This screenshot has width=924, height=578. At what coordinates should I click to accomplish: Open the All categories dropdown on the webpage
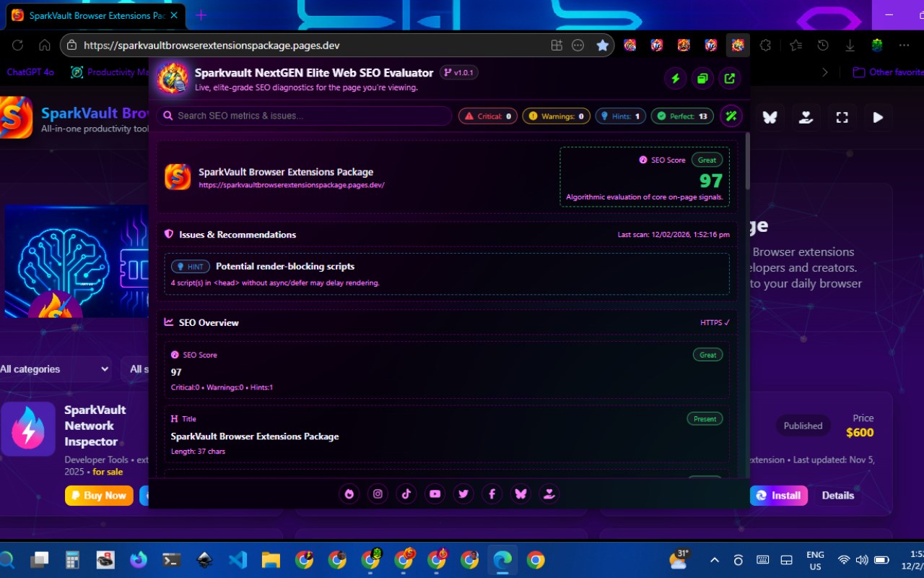point(56,369)
